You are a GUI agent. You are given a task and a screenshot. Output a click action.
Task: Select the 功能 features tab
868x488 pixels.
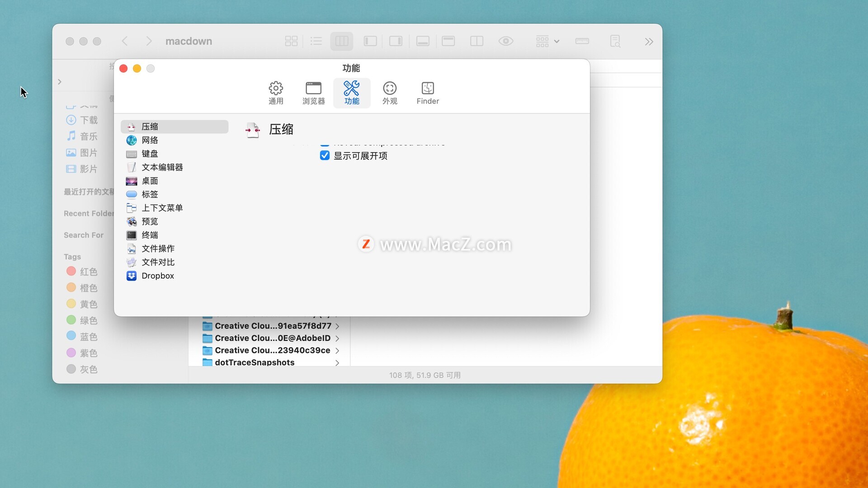(x=352, y=93)
